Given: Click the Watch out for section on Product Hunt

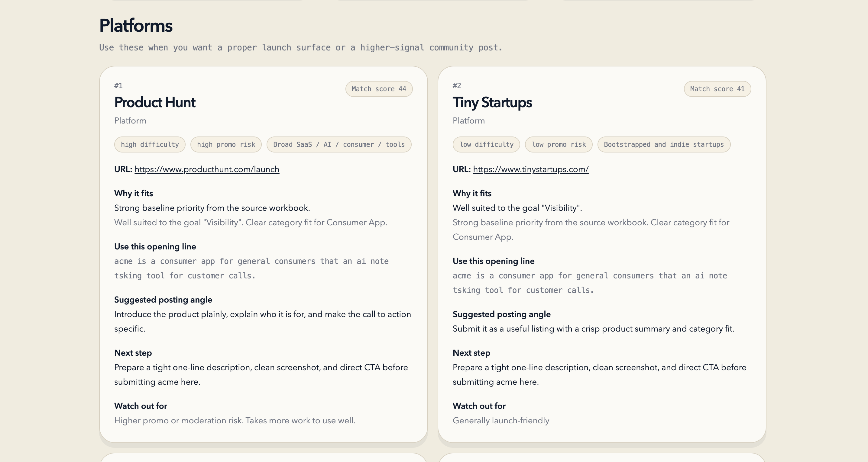Looking at the screenshot, I should 141,406.
